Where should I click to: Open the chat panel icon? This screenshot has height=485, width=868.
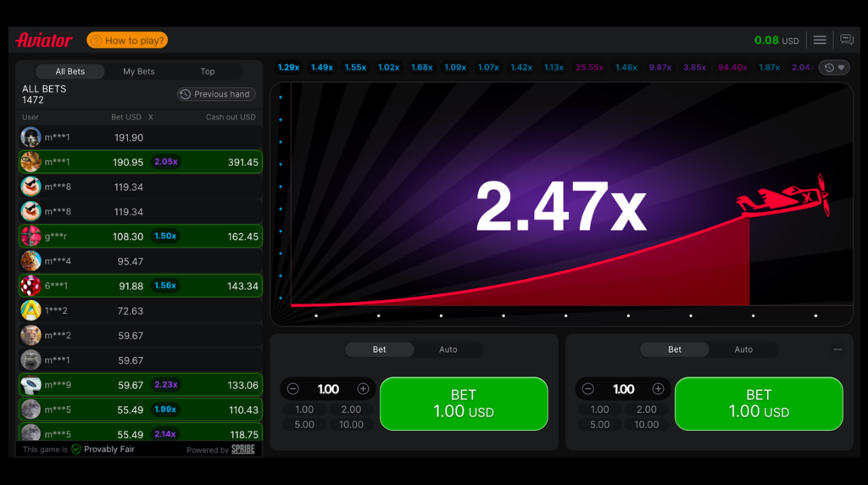coord(846,40)
